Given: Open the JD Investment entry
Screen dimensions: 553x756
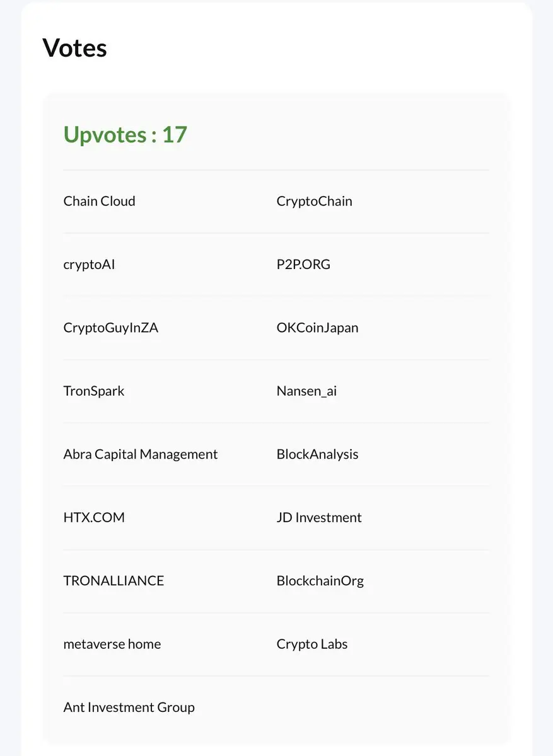Looking at the screenshot, I should click(319, 518).
